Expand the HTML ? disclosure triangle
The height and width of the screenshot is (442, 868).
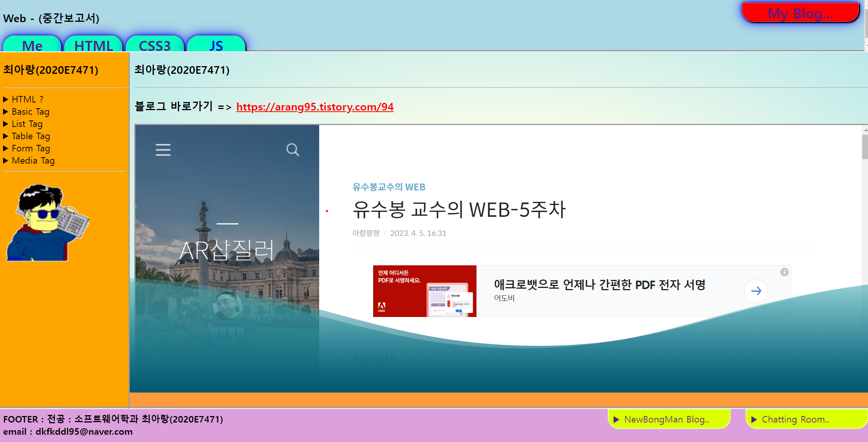6,99
